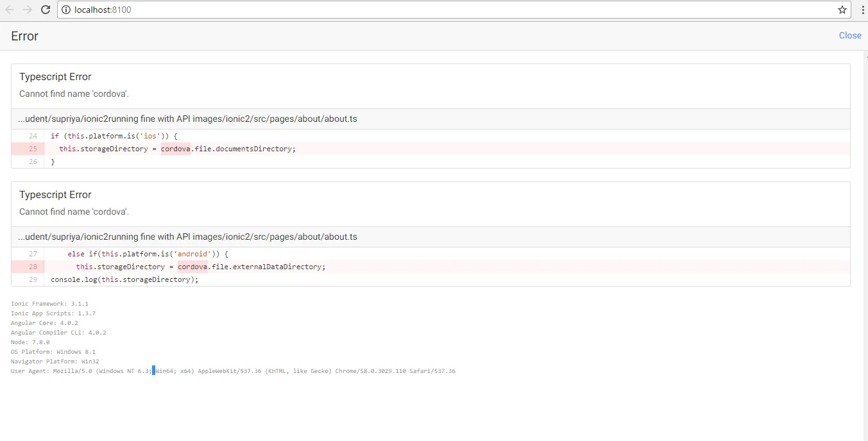Select 'Node: 7.8.0' text
This screenshot has height=441, width=868.
30,342
